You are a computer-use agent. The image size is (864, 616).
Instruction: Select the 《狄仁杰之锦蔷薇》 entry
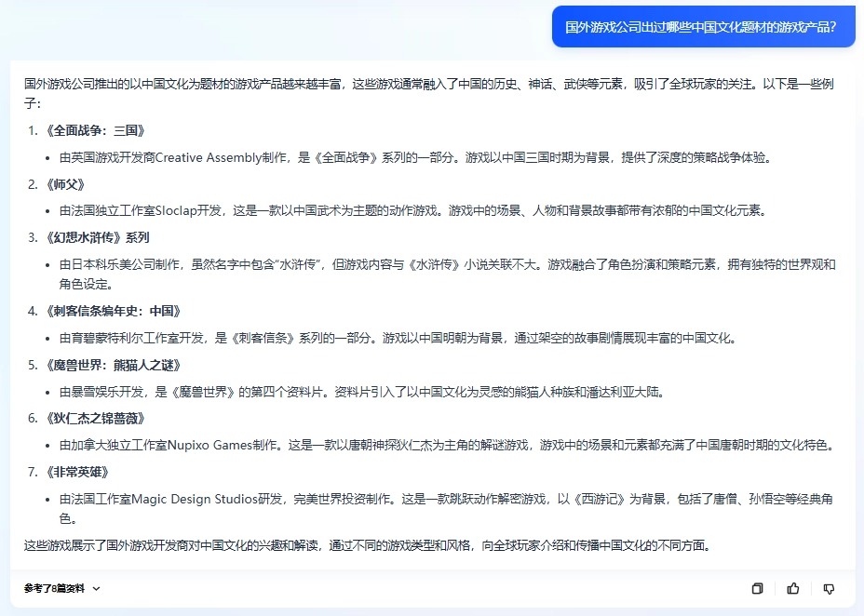click(x=94, y=418)
